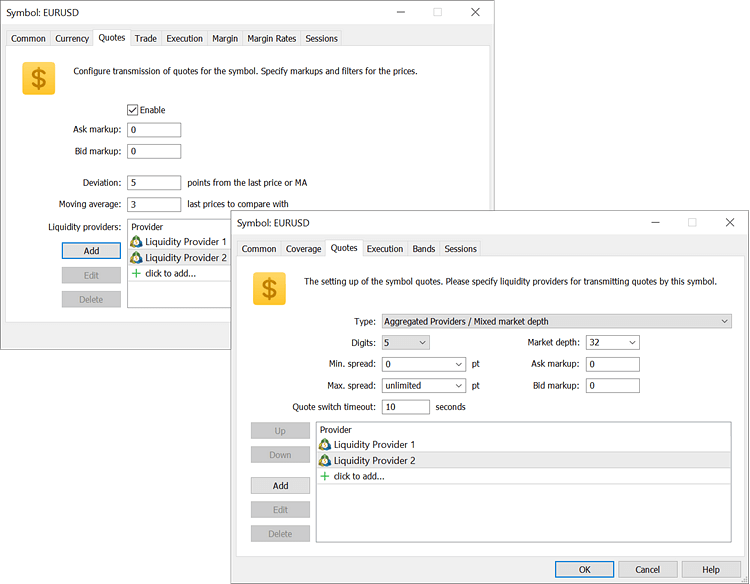
Task: Switch to the Margin Rates tab
Action: (271, 39)
